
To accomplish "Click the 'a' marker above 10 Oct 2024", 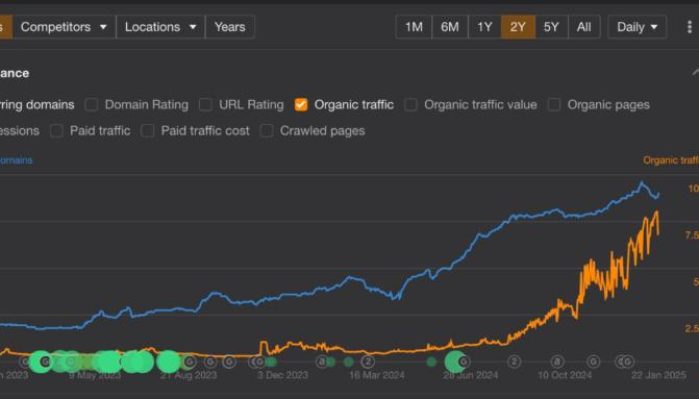I will (557, 362).
